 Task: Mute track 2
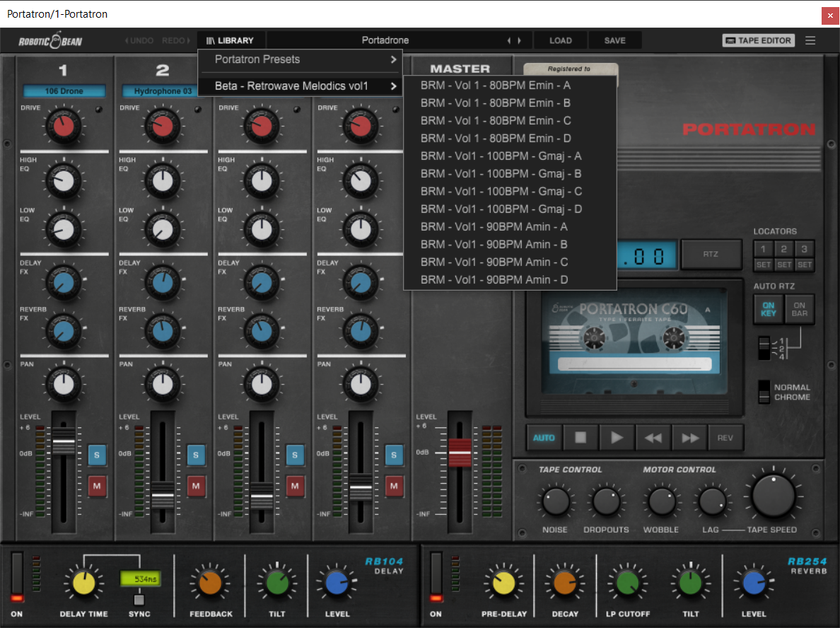(197, 486)
